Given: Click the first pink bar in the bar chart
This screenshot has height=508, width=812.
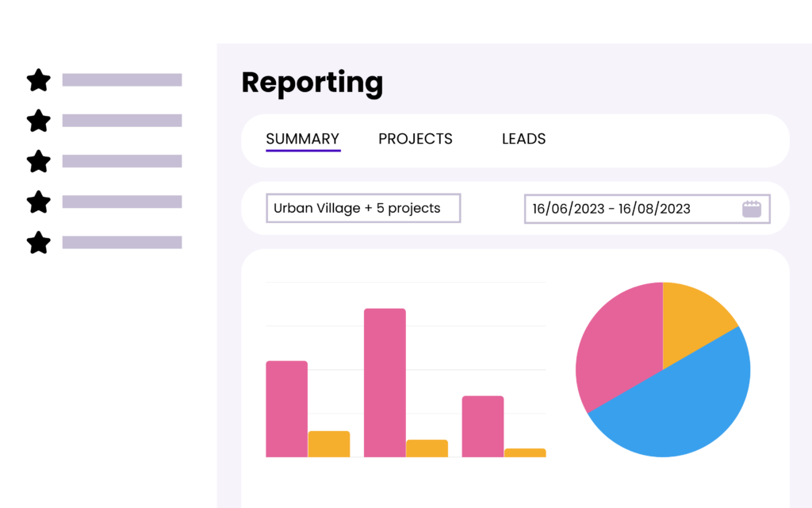Looking at the screenshot, I should [286, 409].
